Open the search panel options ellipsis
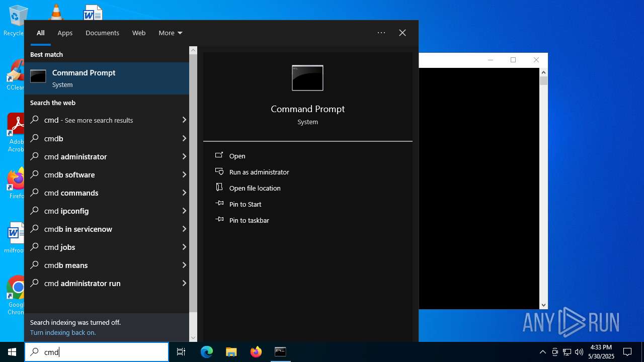This screenshot has height=362, width=644. click(x=381, y=33)
